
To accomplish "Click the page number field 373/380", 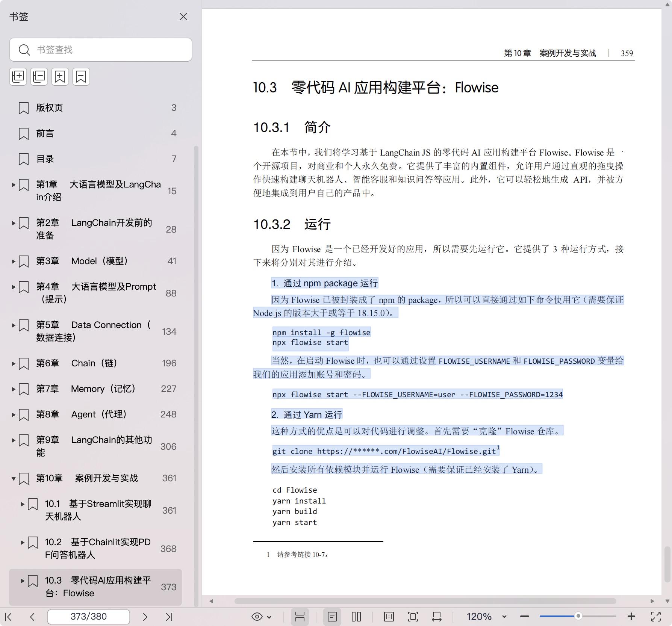I will coord(89,617).
